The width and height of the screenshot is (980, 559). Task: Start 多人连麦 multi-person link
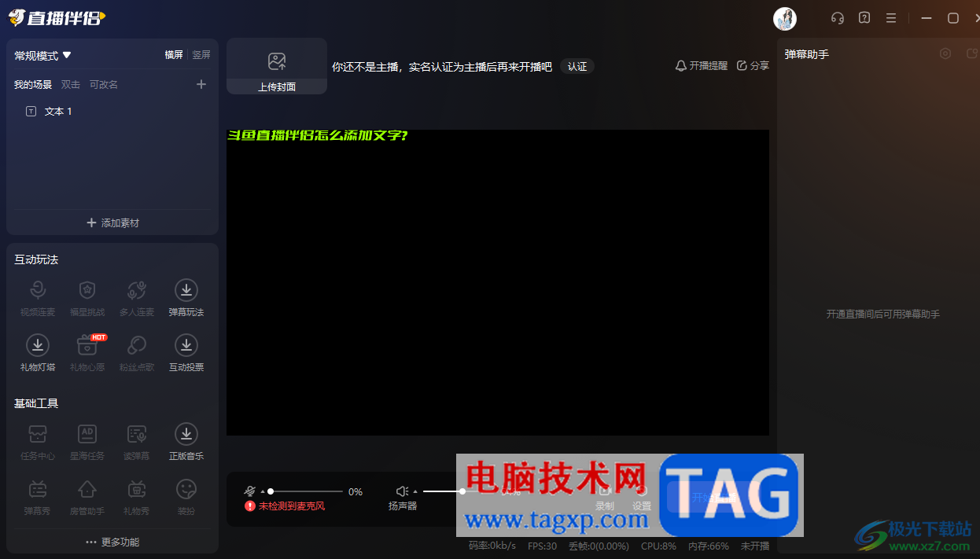[x=137, y=298]
